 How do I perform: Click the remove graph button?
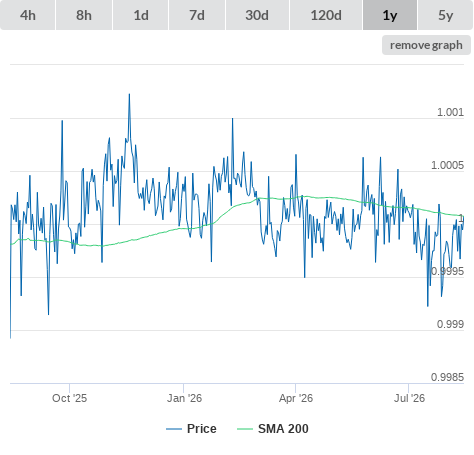coord(426,45)
